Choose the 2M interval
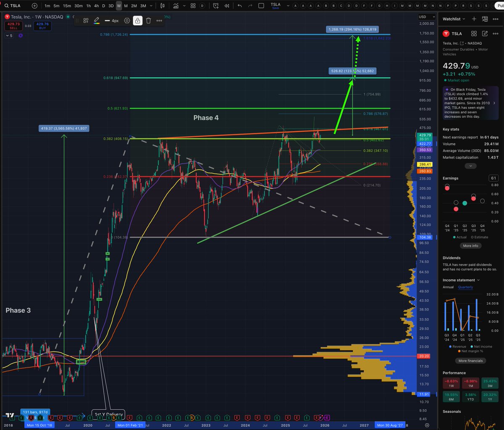504x430 pixels. tap(134, 6)
